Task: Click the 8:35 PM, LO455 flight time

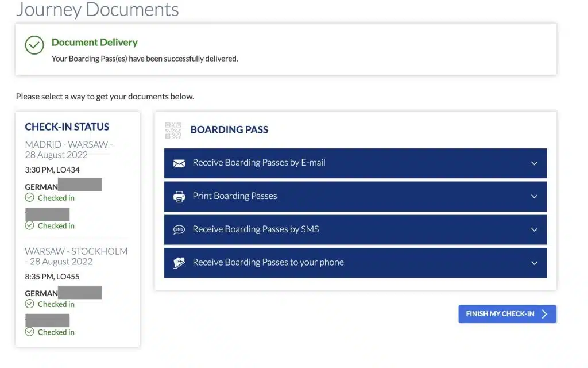Action: click(52, 277)
